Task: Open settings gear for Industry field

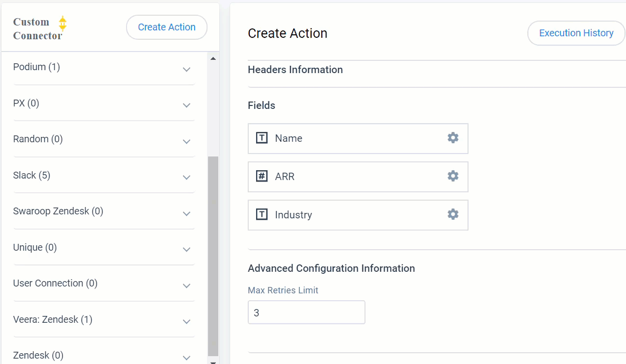Action: coord(453,214)
